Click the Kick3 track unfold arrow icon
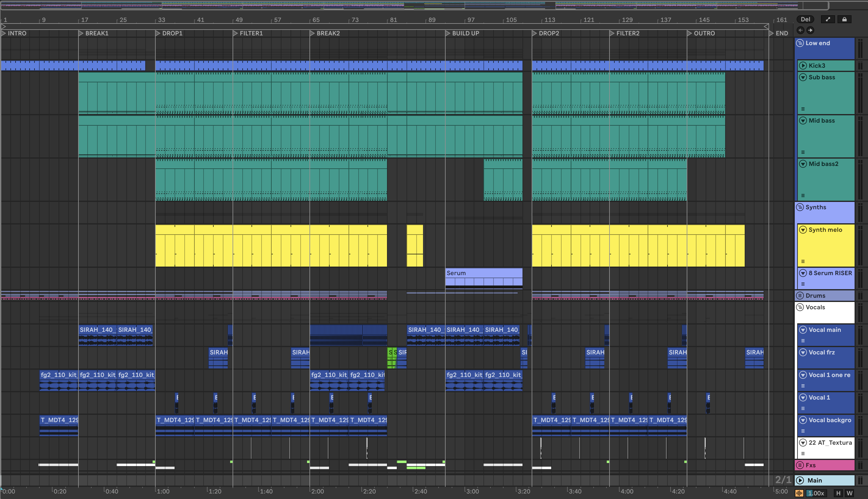Image resolution: width=868 pixels, height=499 pixels. pyautogui.click(x=803, y=66)
